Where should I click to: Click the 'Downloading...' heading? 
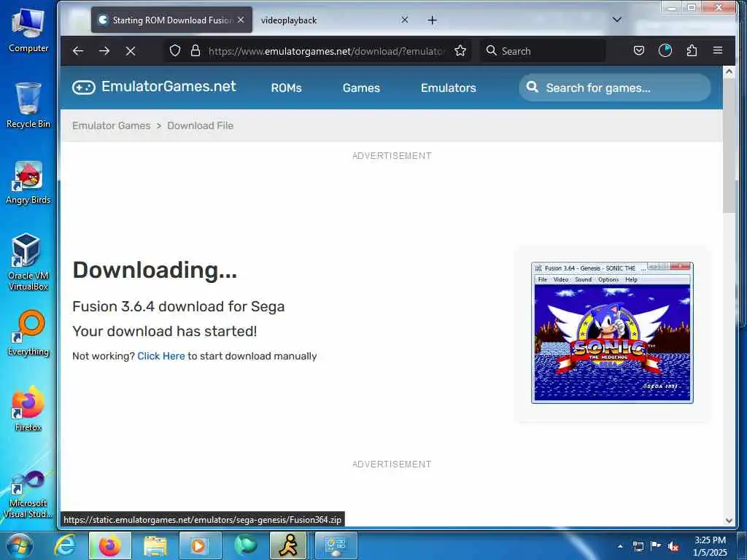point(155,270)
